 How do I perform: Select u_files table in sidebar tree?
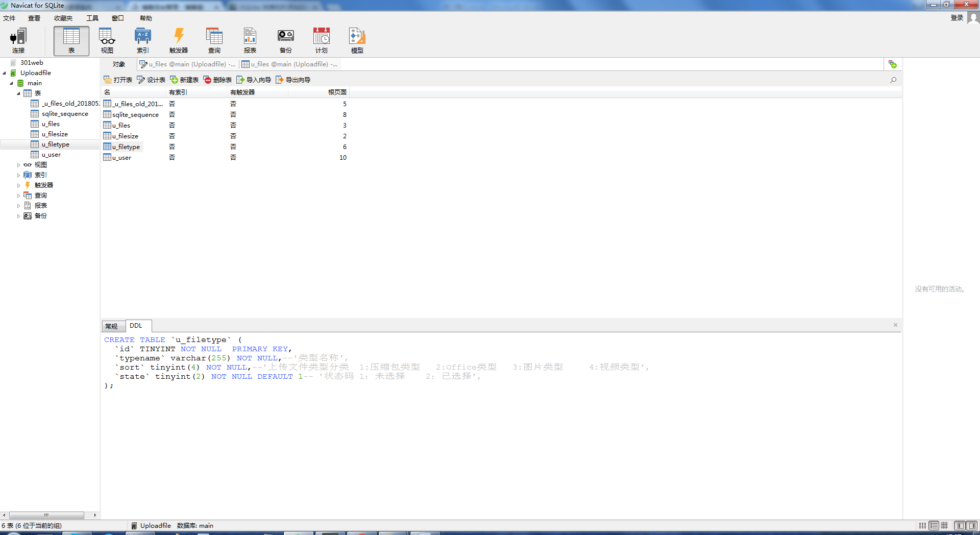[x=51, y=124]
